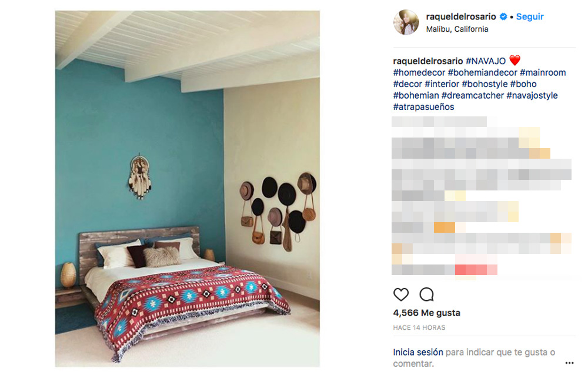
Task: Open the comment bubble icon
Action: pos(427,294)
